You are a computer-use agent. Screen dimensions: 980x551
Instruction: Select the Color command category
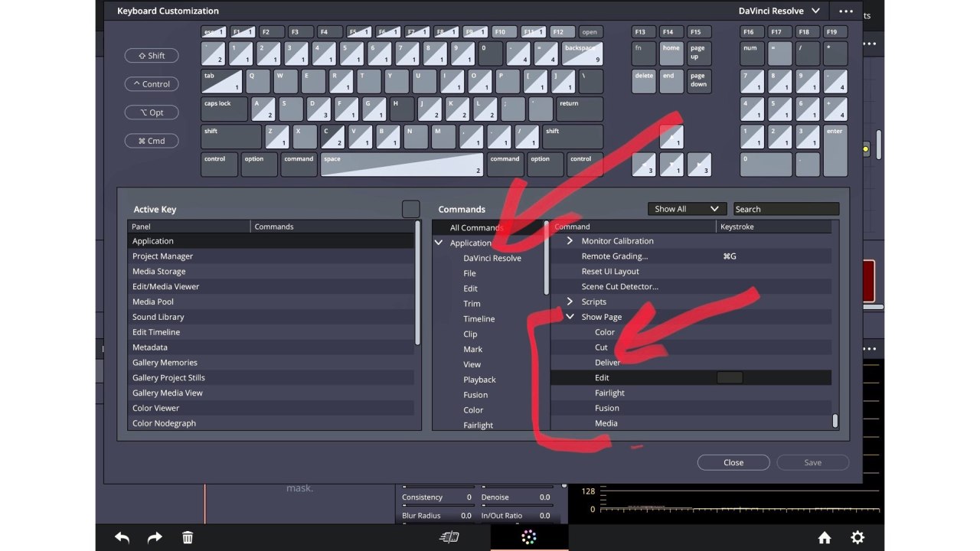473,410
